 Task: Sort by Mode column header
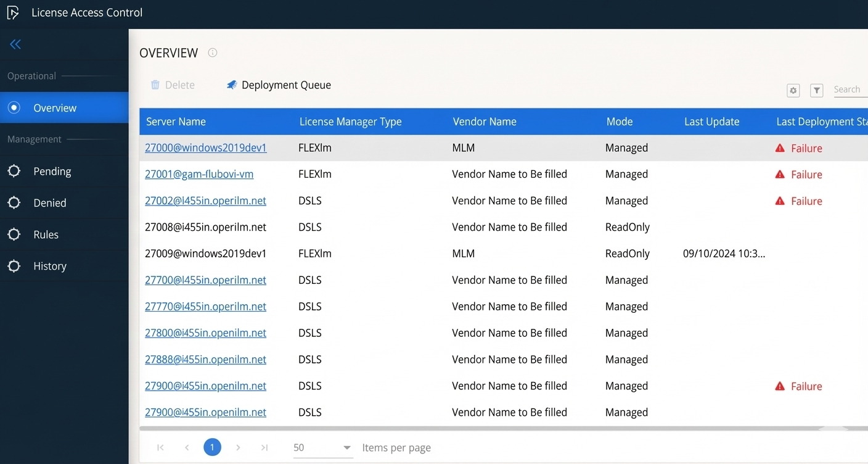620,122
